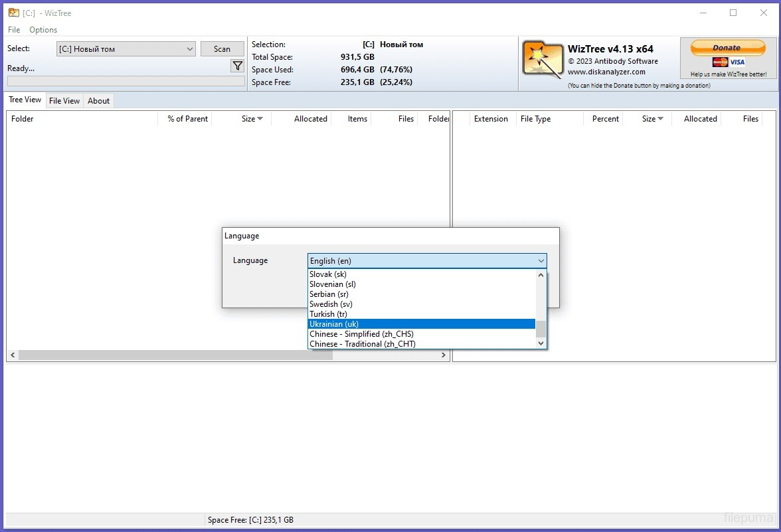Click the Extension column header
The height and width of the screenshot is (532, 781).
(x=491, y=119)
